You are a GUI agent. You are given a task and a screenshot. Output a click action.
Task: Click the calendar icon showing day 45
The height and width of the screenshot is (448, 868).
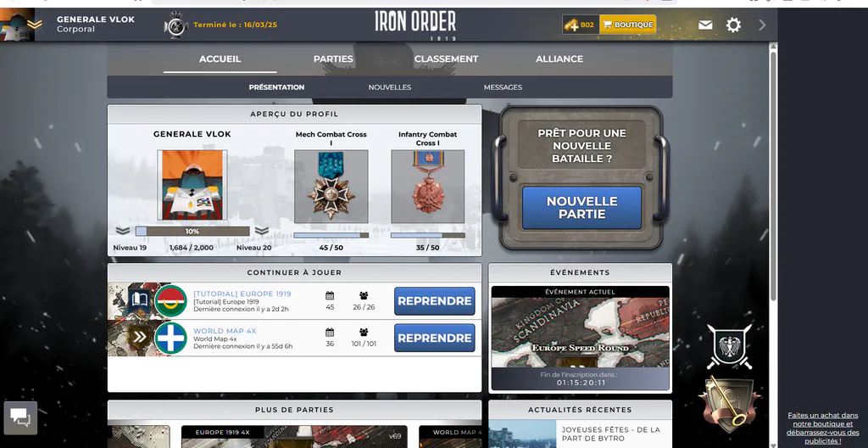click(330, 295)
